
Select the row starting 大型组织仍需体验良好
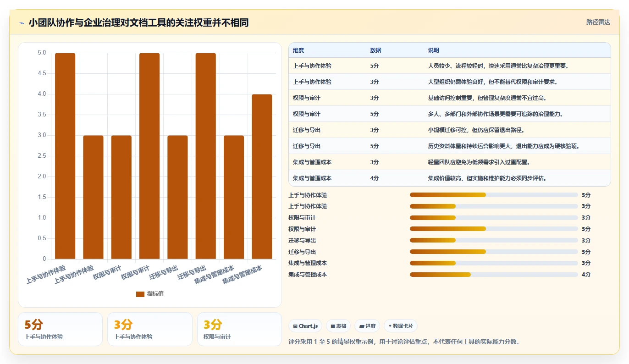click(x=450, y=82)
